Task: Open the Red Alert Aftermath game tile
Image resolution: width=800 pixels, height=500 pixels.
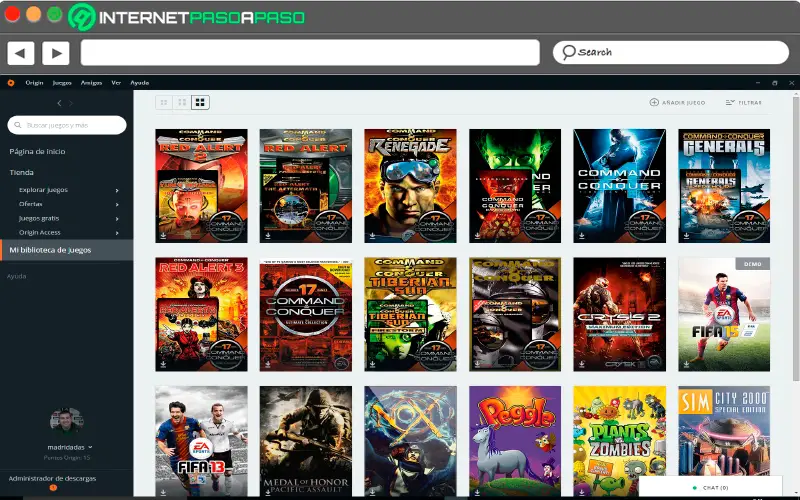Action: tap(306, 186)
